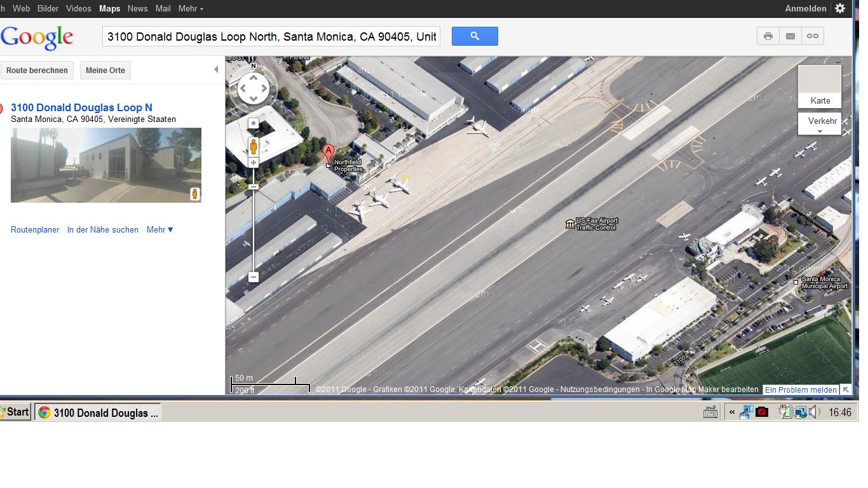Screen dimensions: 868x488
Task: Open the Routenplaner link
Action: [35, 229]
